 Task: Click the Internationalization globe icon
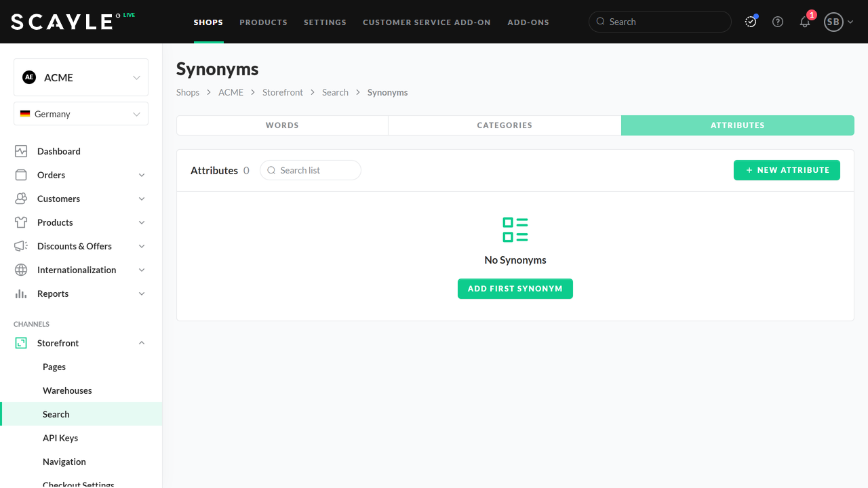coord(21,270)
